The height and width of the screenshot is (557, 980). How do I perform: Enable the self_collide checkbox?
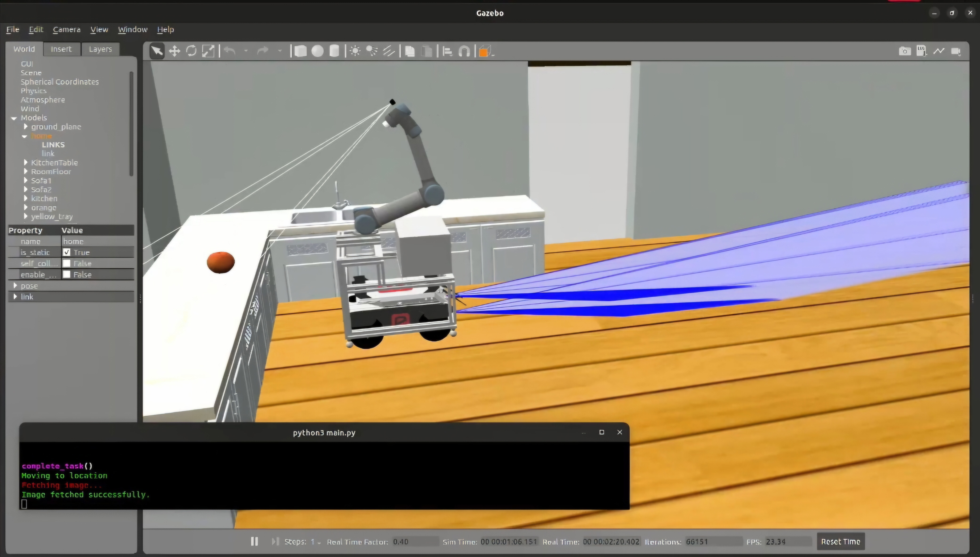coord(67,264)
